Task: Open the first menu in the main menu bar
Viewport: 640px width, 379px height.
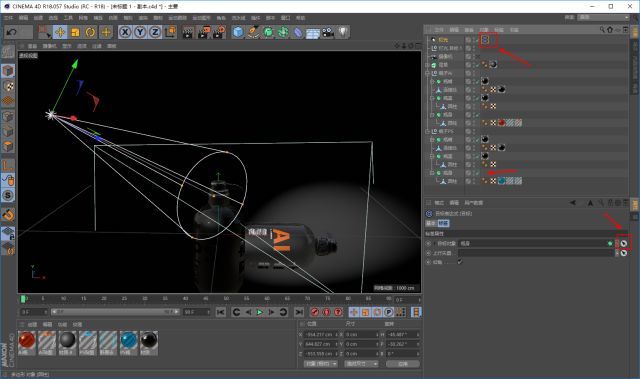Action: pyautogui.click(x=9, y=18)
